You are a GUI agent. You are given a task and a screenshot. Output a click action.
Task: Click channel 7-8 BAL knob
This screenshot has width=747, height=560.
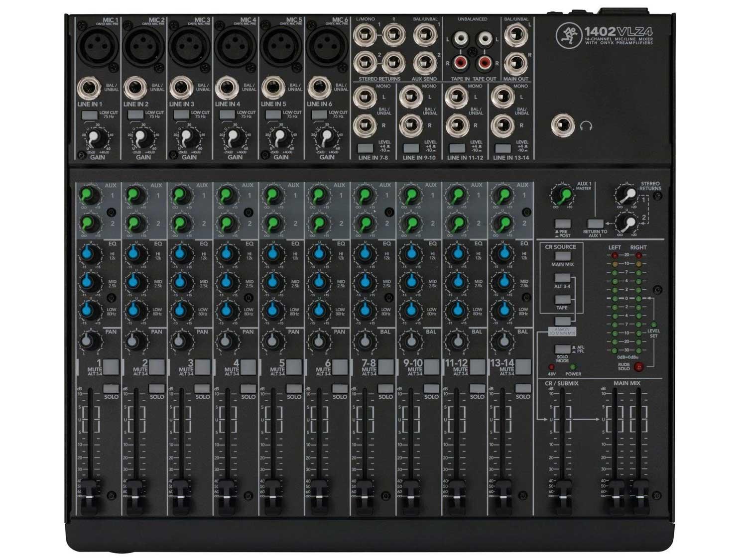[365, 341]
